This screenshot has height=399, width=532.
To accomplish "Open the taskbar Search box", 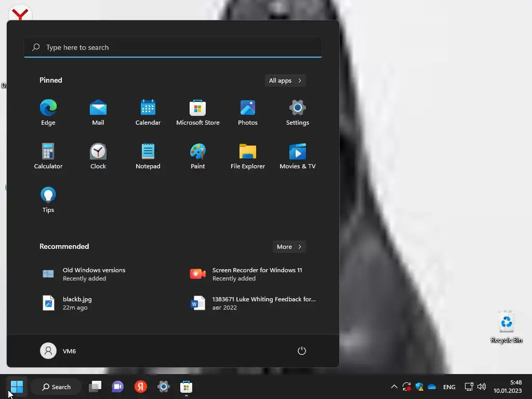I will tap(56, 387).
